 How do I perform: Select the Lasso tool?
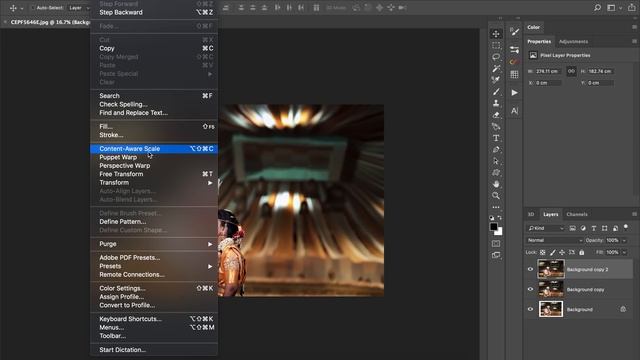click(496, 57)
